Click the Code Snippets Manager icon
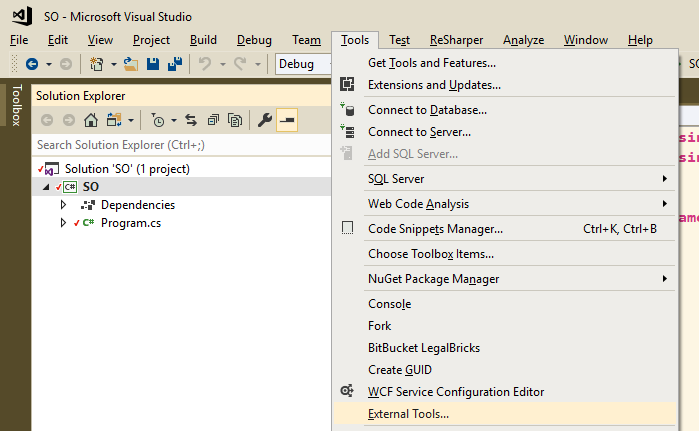The width and height of the screenshot is (699, 431). point(347,228)
